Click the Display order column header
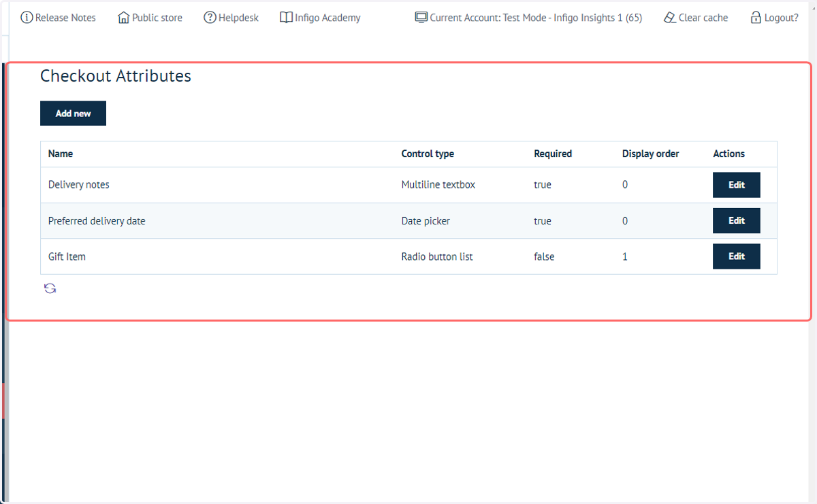 click(x=651, y=154)
